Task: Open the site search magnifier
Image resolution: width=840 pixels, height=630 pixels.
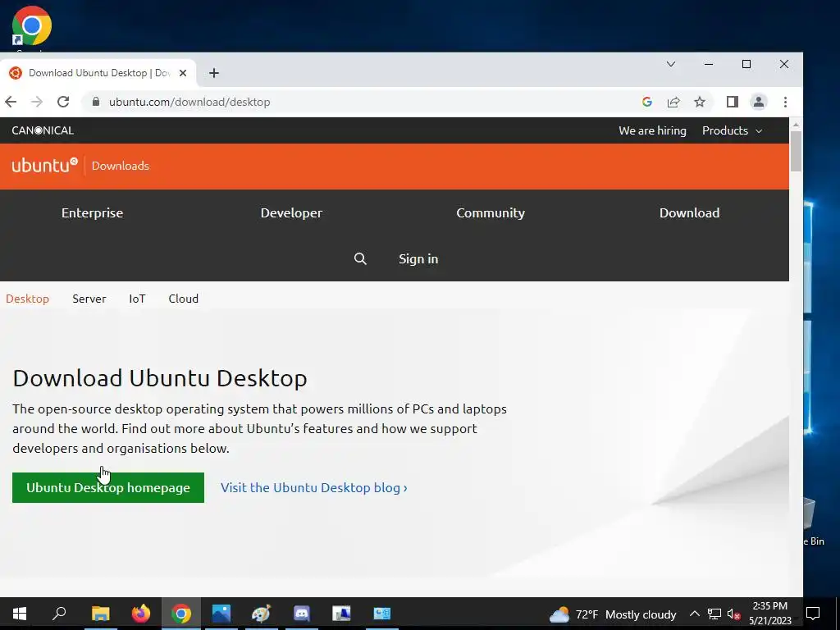Action: point(361,258)
